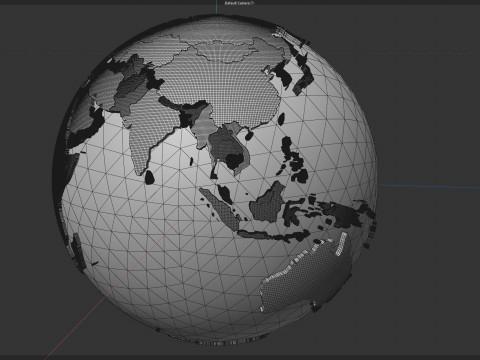
Task: Click the Default Camera viewport label
Action: (x=237, y=3)
